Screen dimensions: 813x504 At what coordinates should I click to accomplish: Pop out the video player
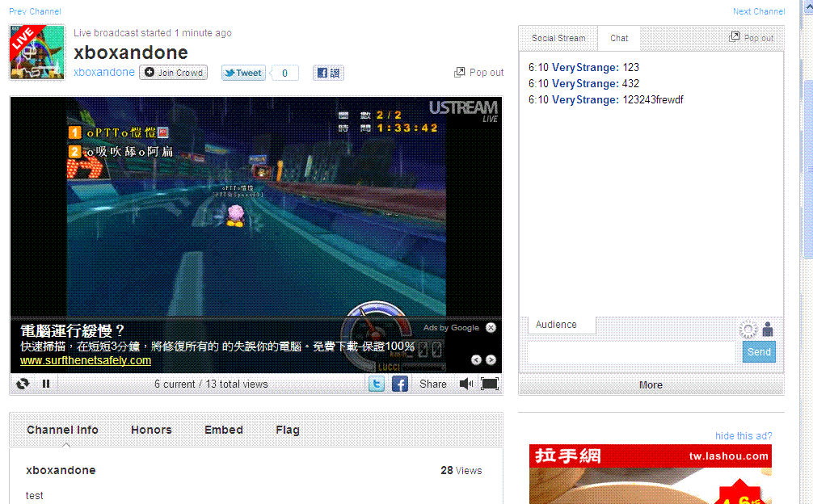tap(478, 73)
